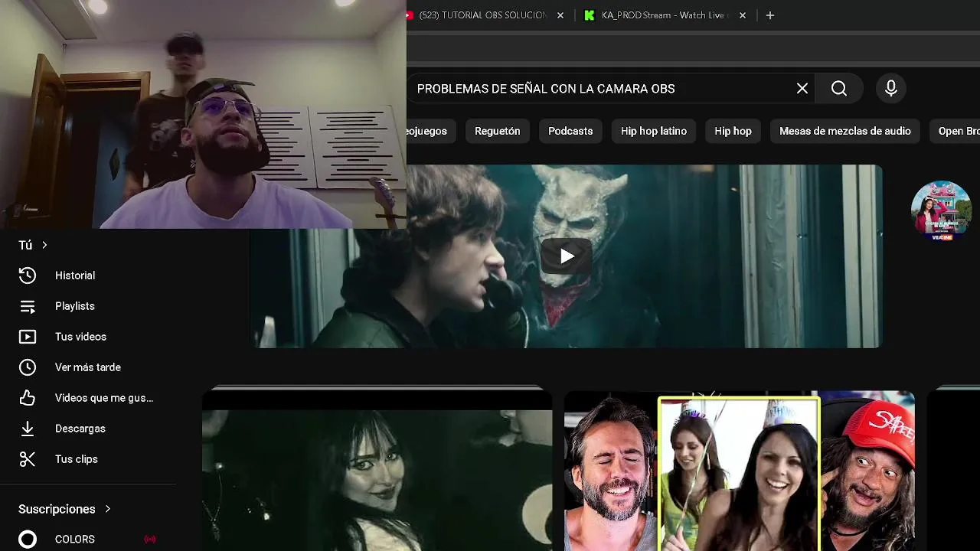The image size is (980, 551).
Task: Click the thumbs-up icon for liked videos
Action: tap(28, 398)
